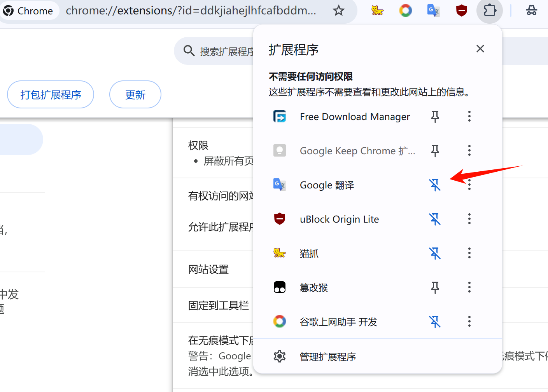548x392 pixels.
Task: Open more options menu for 猫抓
Action: [469, 253]
